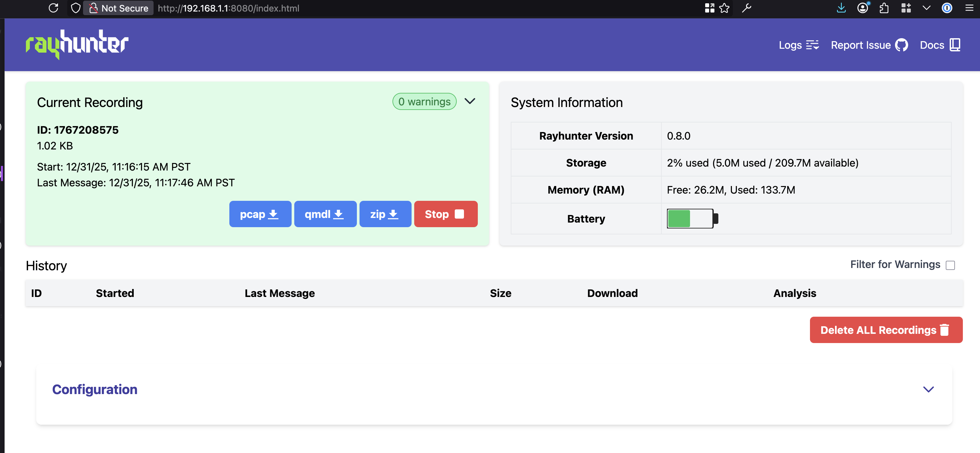
Task: Open the wrench developer tools icon
Action: click(746, 8)
